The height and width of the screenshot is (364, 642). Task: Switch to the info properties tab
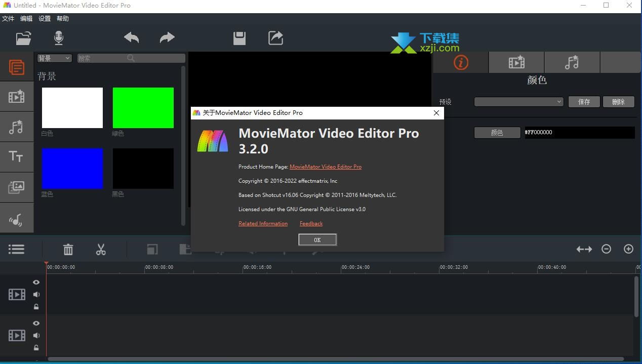[x=461, y=63]
